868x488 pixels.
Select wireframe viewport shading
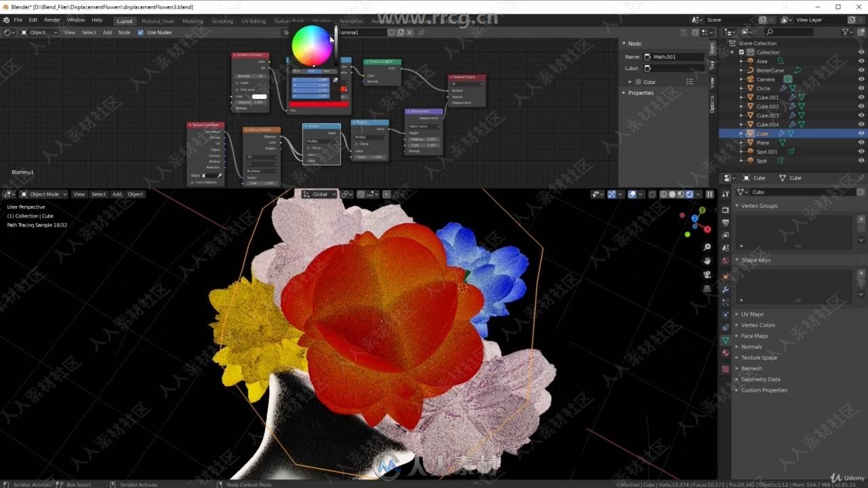663,195
